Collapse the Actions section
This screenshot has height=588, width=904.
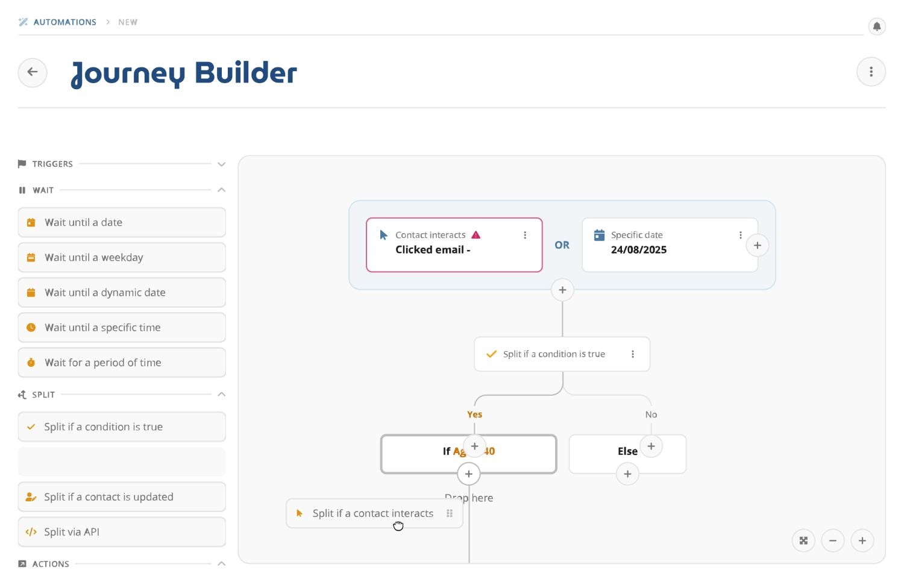[221, 564]
